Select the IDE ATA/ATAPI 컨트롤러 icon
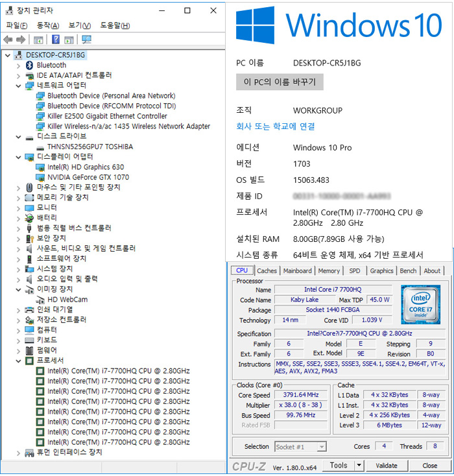Viewport: 454px width, 476px height. (x=29, y=75)
